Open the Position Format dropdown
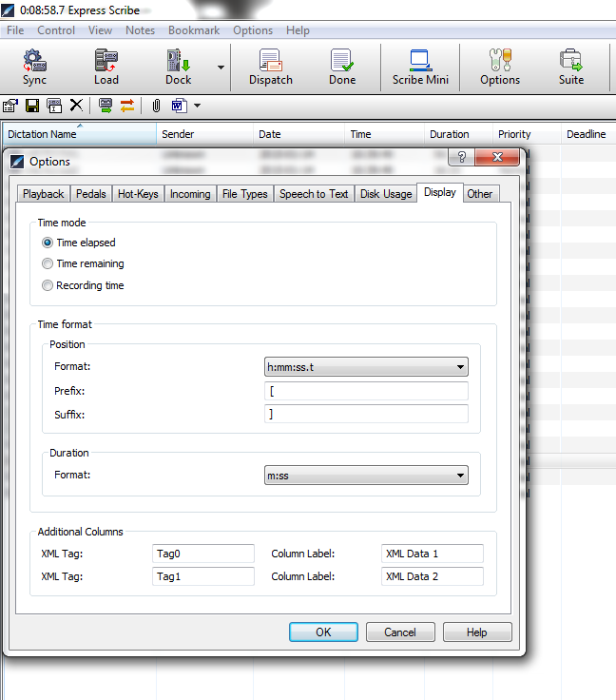The image size is (616, 700). coord(366,367)
